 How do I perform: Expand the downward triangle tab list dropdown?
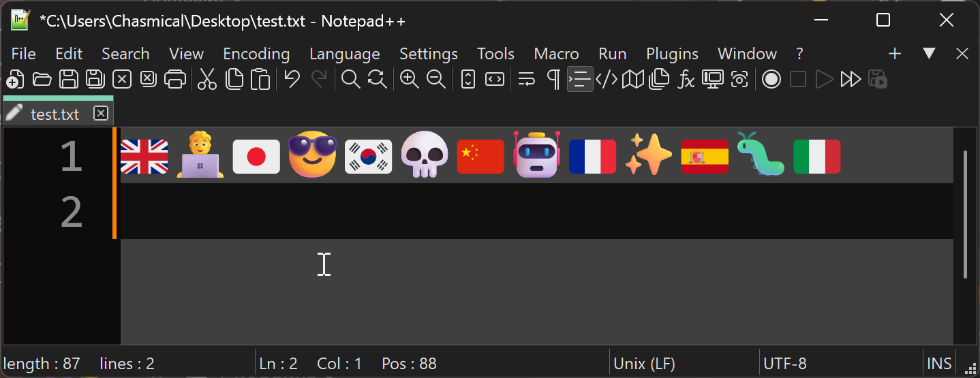[x=929, y=54]
